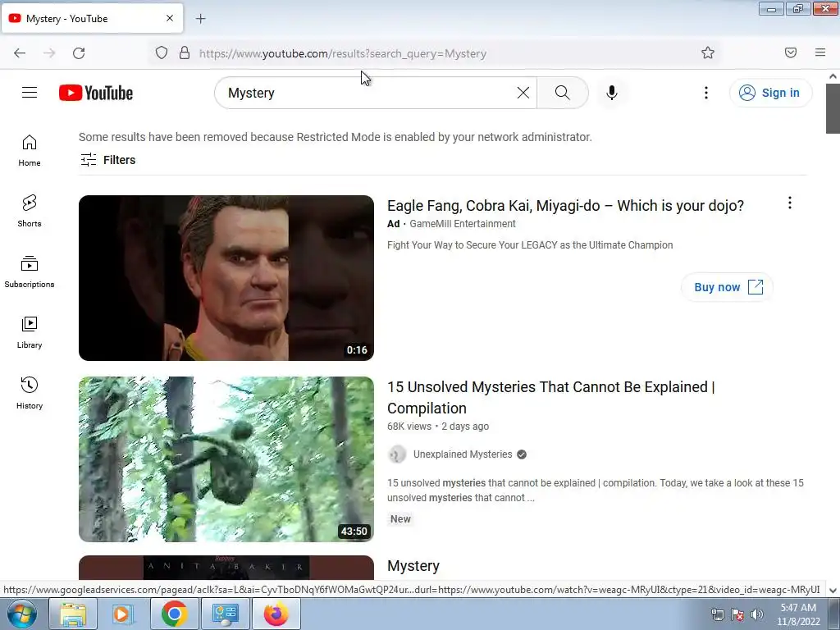Click the scrollbar down arrow
840x630 pixels.
tap(833, 591)
